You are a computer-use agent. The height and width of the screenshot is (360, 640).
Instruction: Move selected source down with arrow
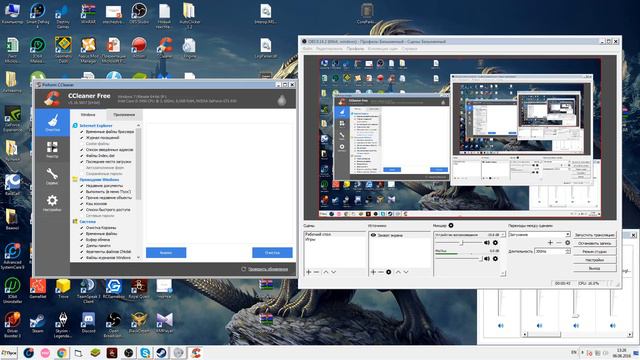[x=406, y=272]
